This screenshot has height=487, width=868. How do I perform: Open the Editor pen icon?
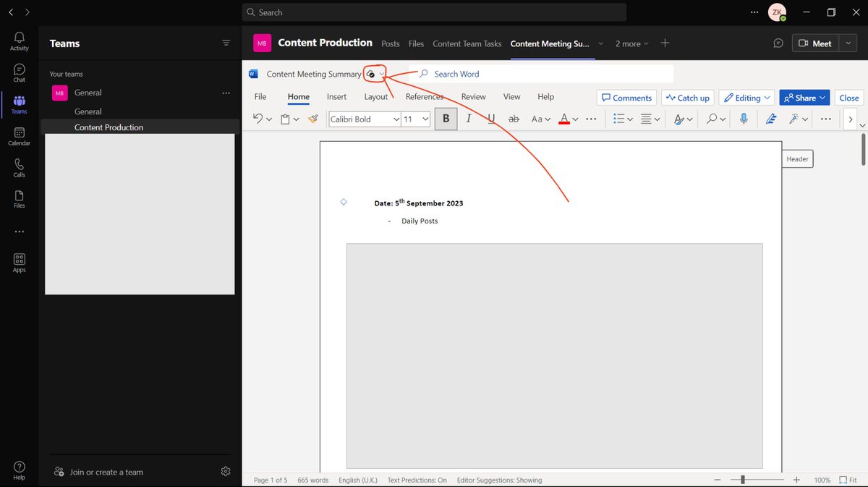tap(771, 119)
